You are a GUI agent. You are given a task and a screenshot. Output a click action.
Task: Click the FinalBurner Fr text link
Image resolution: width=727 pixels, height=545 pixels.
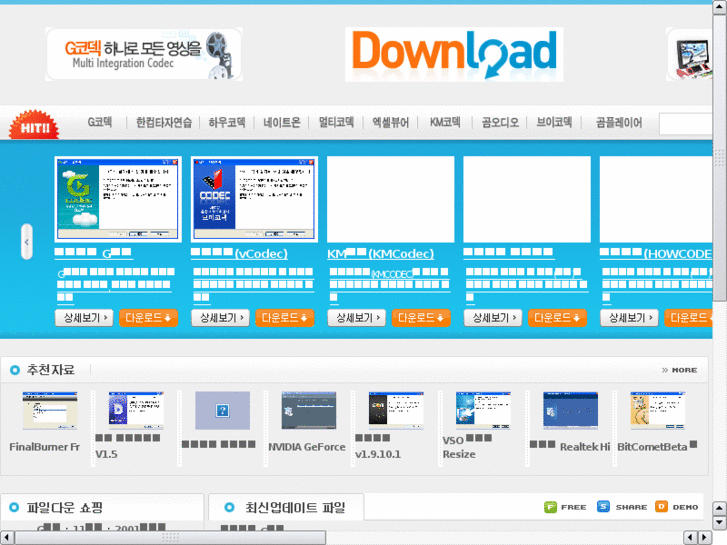tap(45, 447)
